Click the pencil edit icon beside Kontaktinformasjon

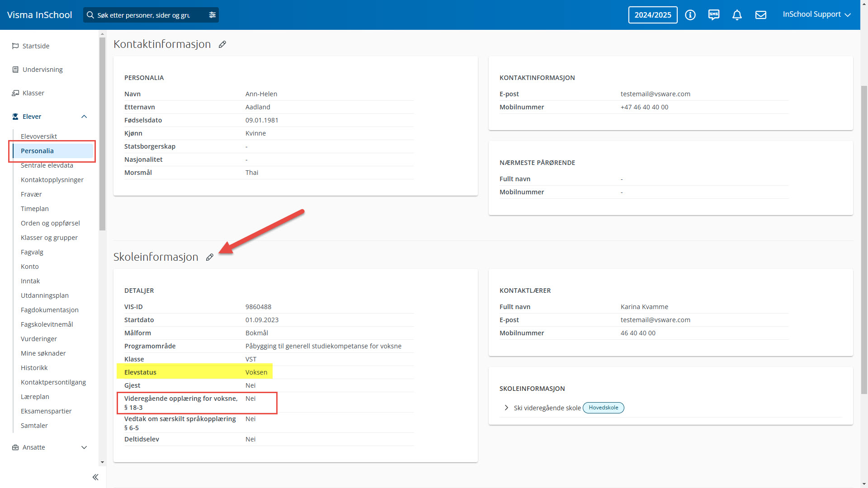click(222, 44)
